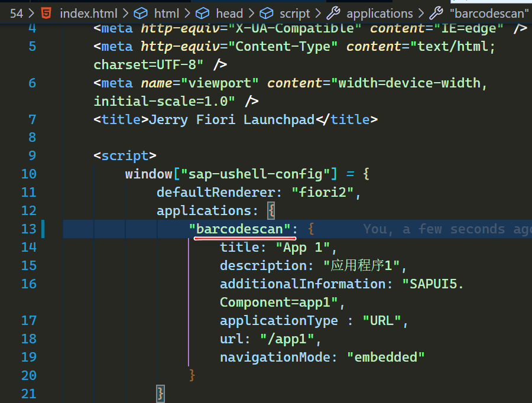Screen dimensions: 532x403
Task: Click the wrench icon beside applications breadcrumb
Action: (x=333, y=13)
